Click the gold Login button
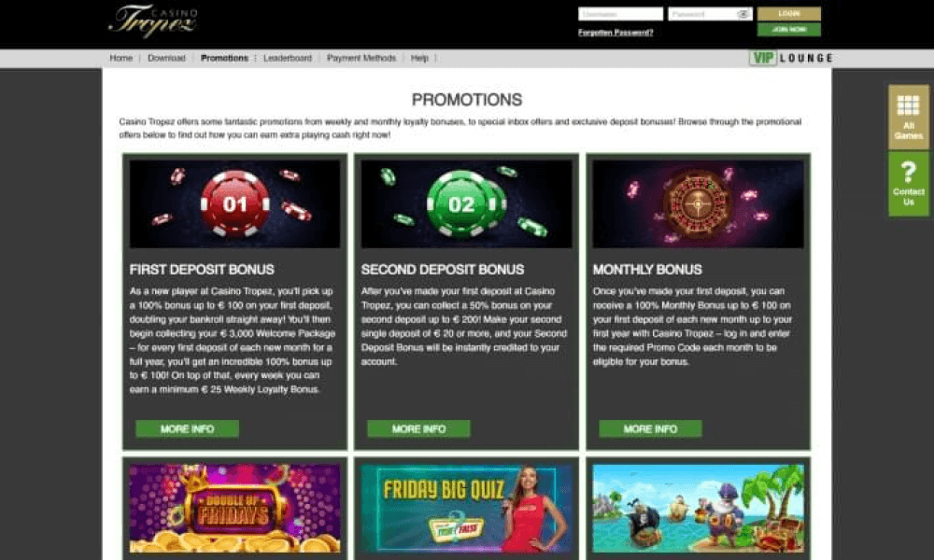The width and height of the screenshot is (934, 560). (788, 14)
